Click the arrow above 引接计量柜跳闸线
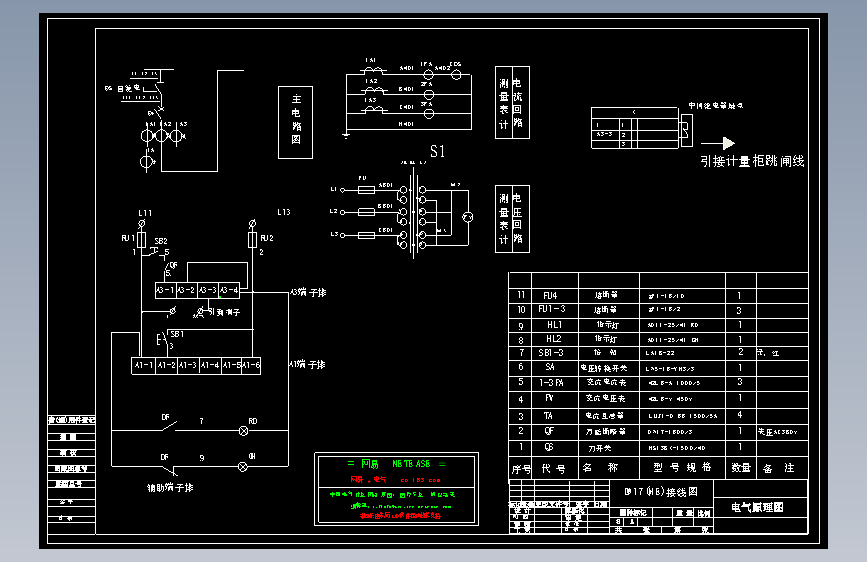This screenshot has height=562, width=867. 718,143
